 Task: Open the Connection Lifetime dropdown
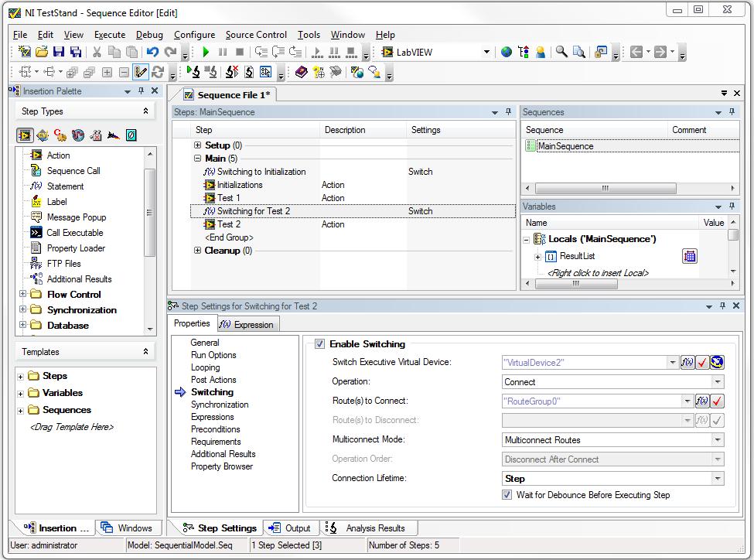pos(718,479)
